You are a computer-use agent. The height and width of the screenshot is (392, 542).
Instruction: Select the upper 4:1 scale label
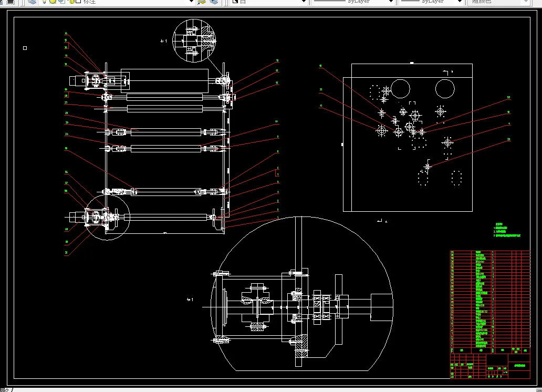point(164,41)
